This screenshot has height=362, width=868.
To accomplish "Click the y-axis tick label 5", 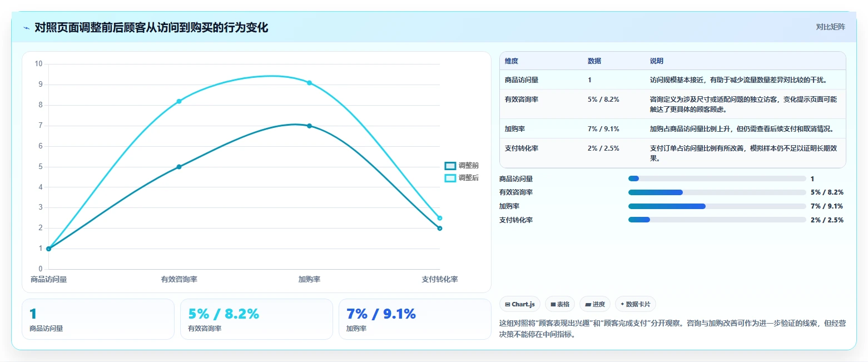I will 40,167.
